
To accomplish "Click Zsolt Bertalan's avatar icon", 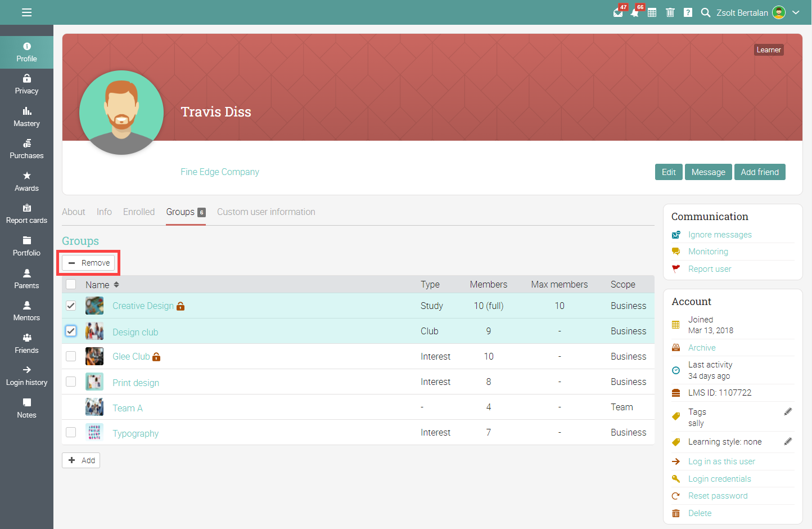I will click(779, 12).
